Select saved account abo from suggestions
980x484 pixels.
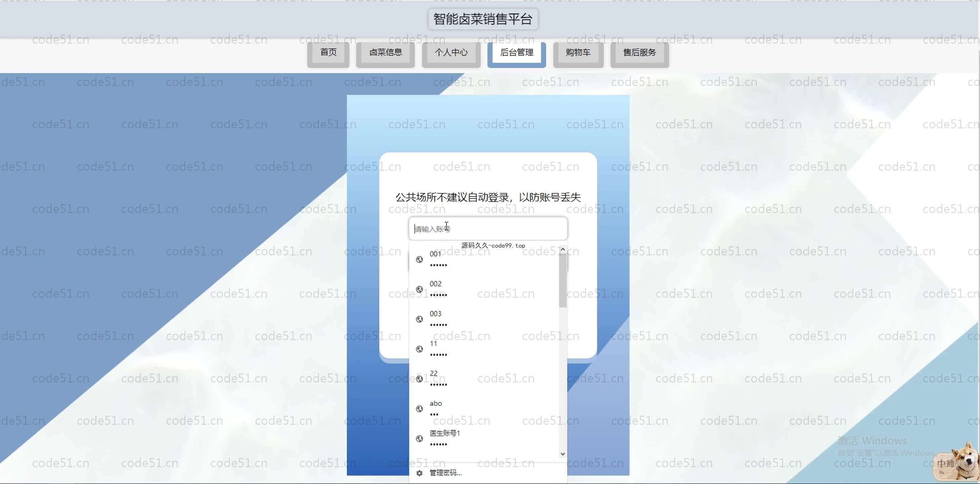(x=484, y=409)
